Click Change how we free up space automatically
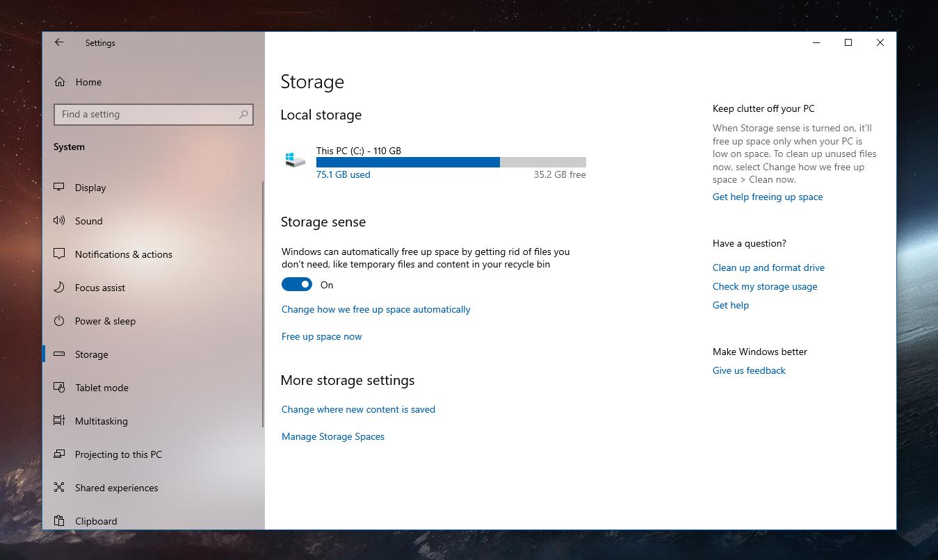 pos(375,309)
